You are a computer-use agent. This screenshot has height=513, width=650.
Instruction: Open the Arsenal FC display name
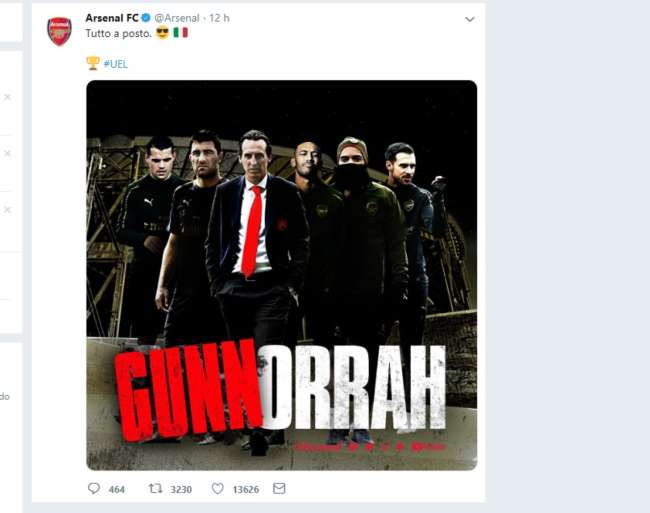[112, 18]
